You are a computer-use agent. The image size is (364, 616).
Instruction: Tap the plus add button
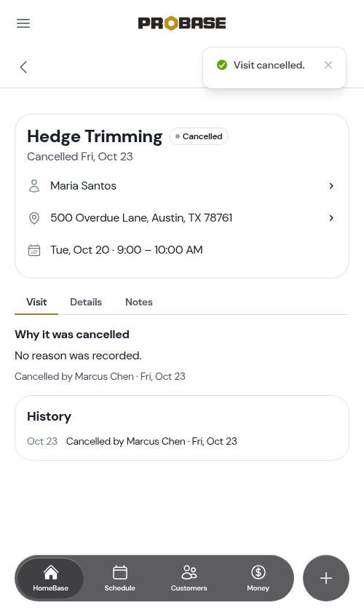coord(326,578)
